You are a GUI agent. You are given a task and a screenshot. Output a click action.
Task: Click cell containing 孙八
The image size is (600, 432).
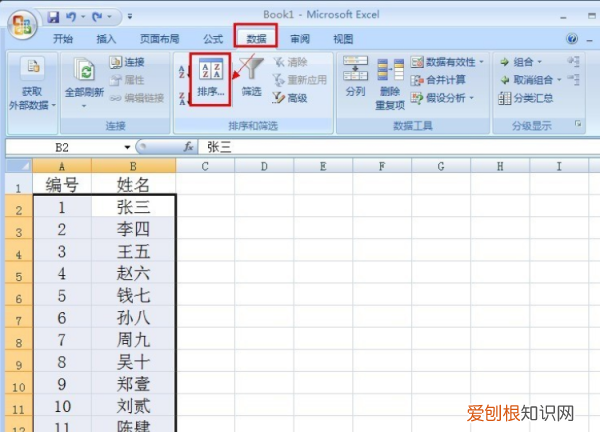133,317
